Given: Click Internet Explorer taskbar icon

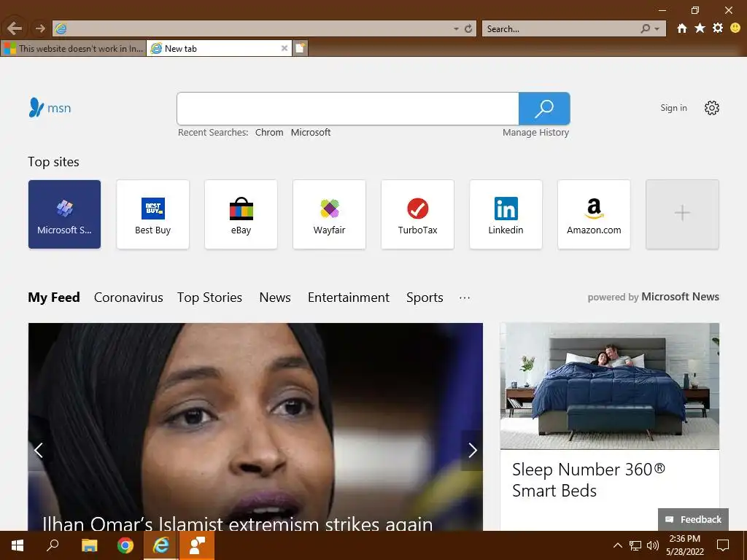Looking at the screenshot, I should [161, 545].
